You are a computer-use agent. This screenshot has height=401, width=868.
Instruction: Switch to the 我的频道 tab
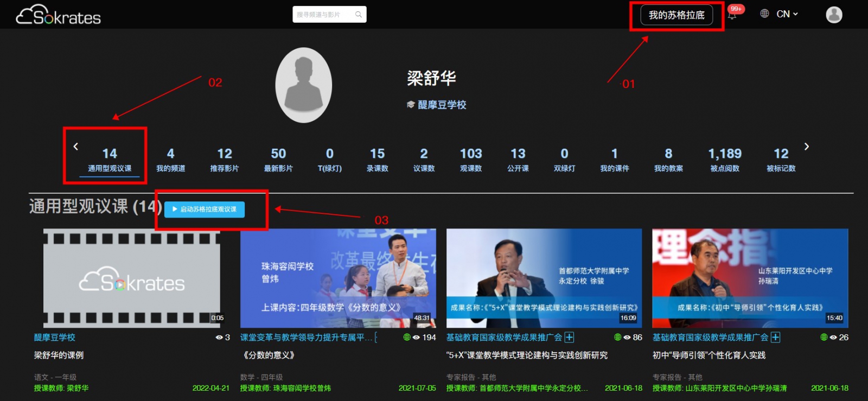click(170, 160)
